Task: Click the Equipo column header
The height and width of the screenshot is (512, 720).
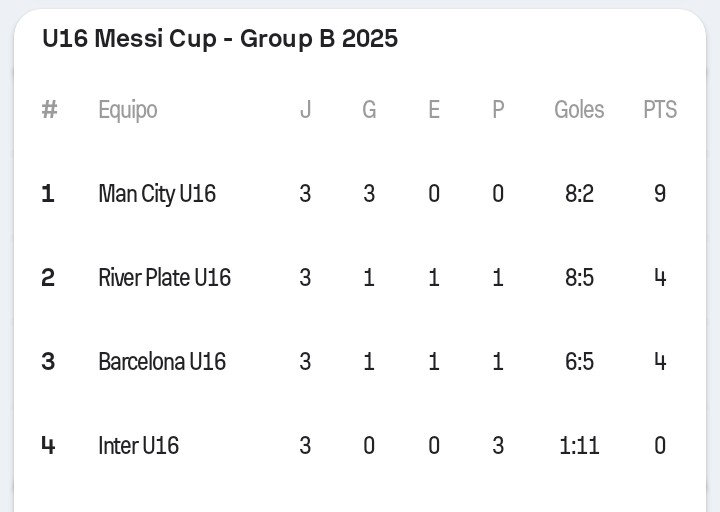Action: (x=127, y=109)
